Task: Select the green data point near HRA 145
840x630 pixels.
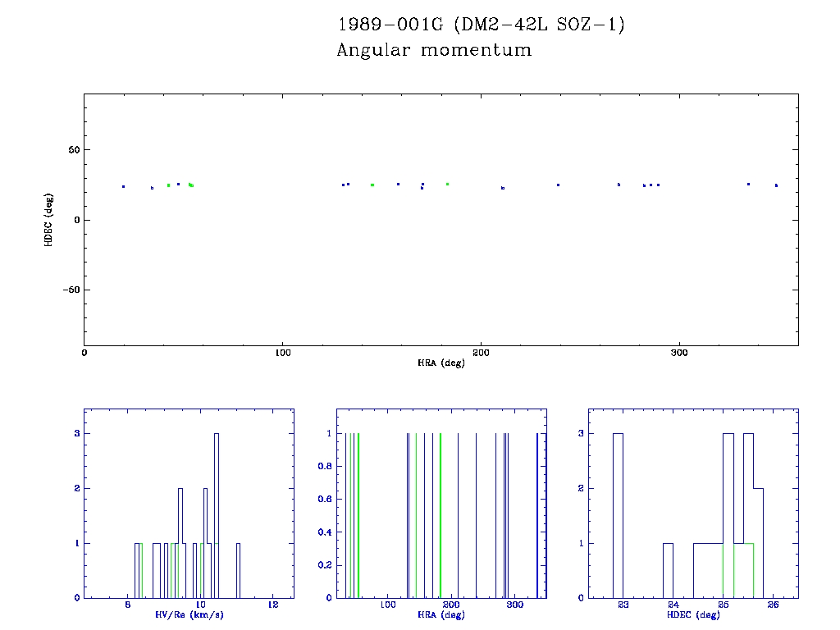Action: click(372, 185)
